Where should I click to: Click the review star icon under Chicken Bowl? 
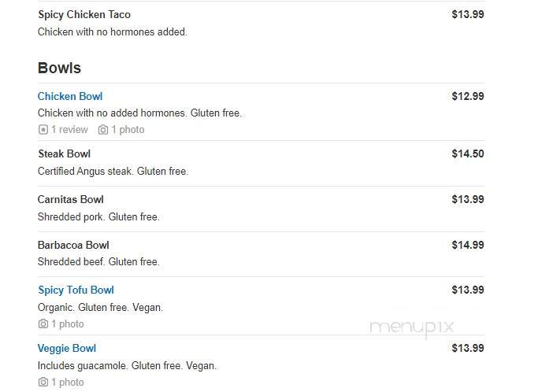pos(43,130)
